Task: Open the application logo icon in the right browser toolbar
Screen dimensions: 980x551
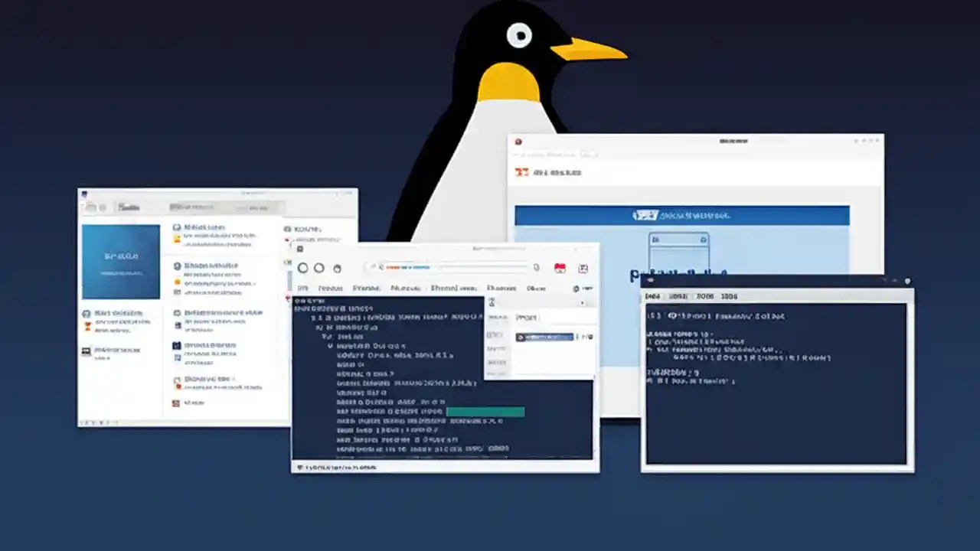Action: pyautogui.click(x=537, y=268)
